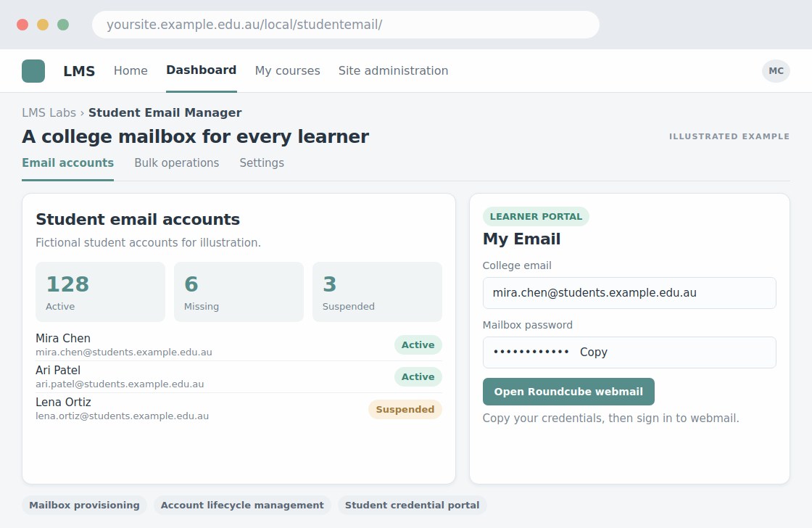
Task: Click the My Email heading
Action: point(521,239)
